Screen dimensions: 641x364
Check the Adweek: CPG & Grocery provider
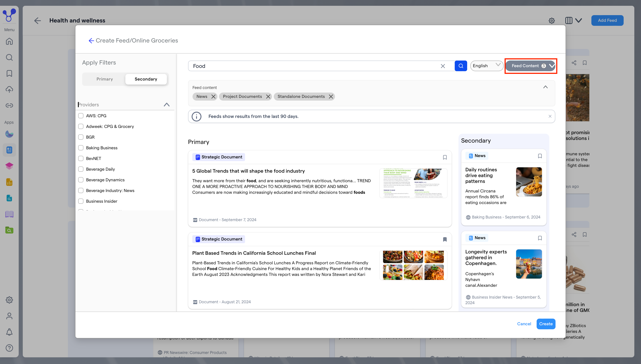coord(81,127)
